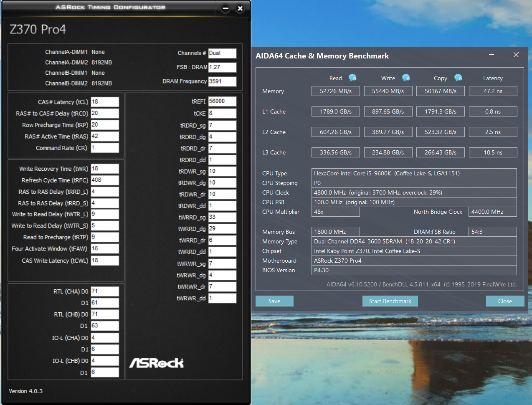Click the Memory Latency value 47.2 ns

pyautogui.click(x=493, y=91)
